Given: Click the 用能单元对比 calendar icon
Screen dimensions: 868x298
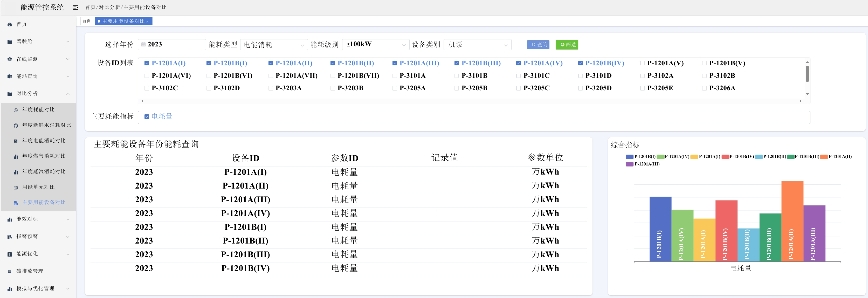Looking at the screenshot, I should (16, 188).
